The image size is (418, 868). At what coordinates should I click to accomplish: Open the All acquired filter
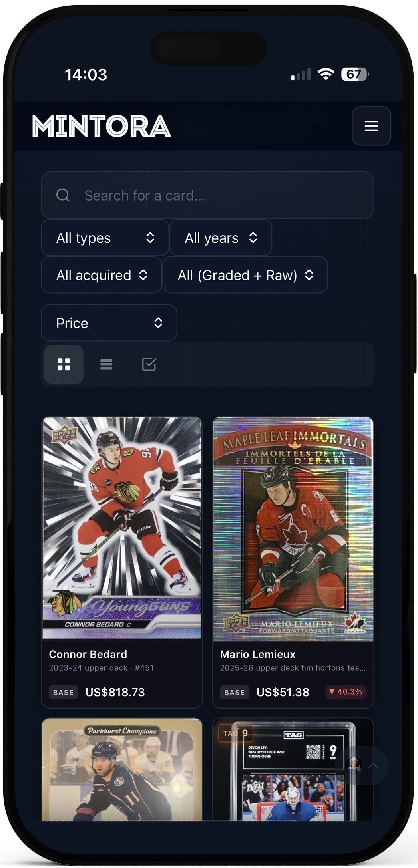coord(102,275)
